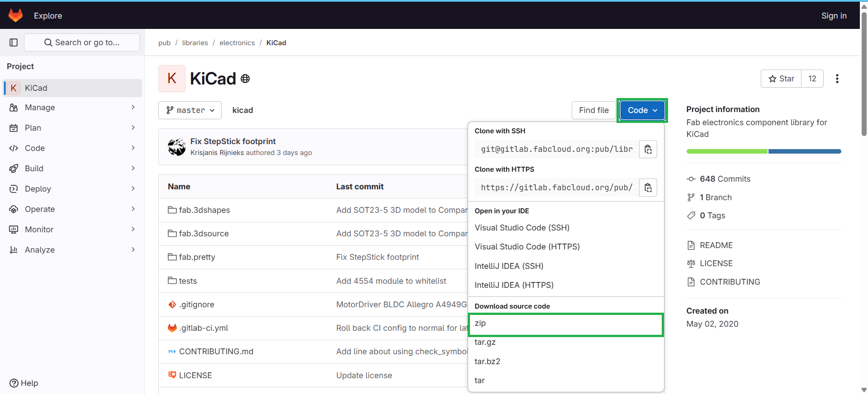Click the README document icon

point(691,245)
